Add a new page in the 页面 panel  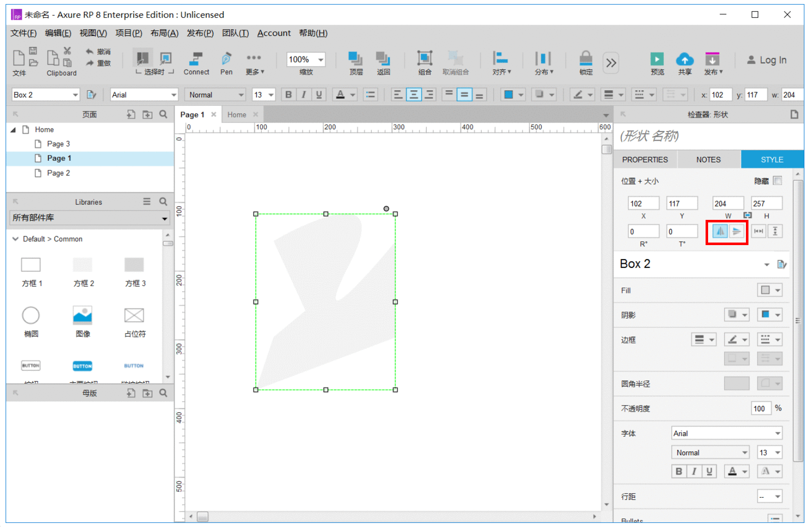tap(131, 114)
